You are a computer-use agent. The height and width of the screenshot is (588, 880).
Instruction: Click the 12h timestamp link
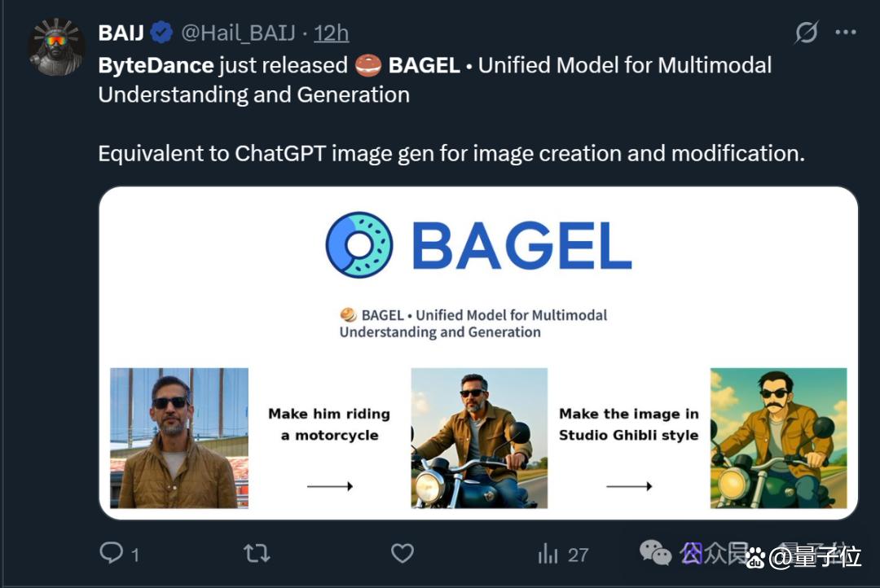[x=331, y=33]
